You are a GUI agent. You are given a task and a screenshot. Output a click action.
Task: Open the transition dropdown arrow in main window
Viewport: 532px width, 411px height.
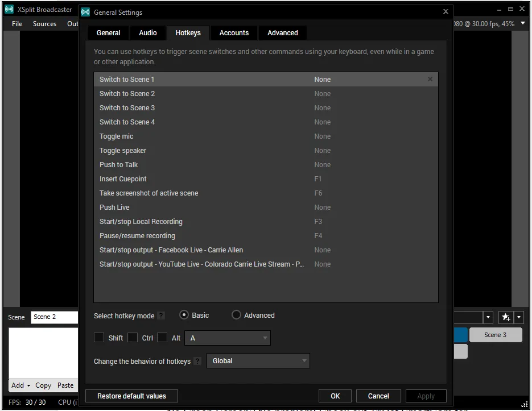[x=488, y=317]
